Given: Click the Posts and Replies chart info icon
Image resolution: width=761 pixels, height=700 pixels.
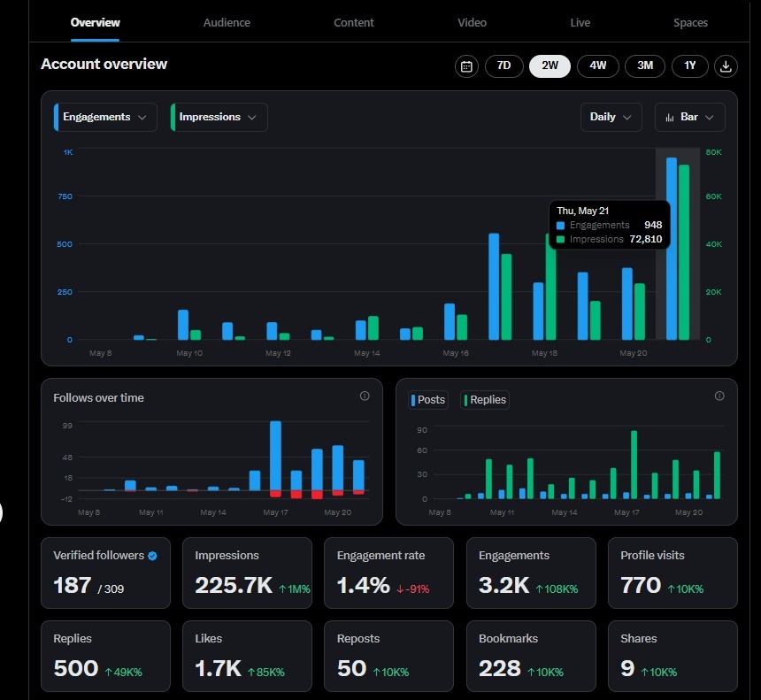Looking at the screenshot, I should tap(719, 396).
